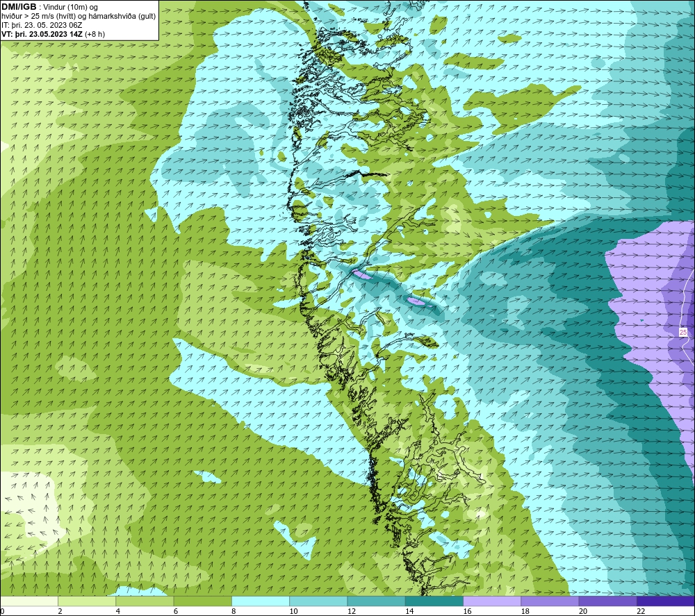Click the 18–20 m/s medium purple swatch

point(550,601)
